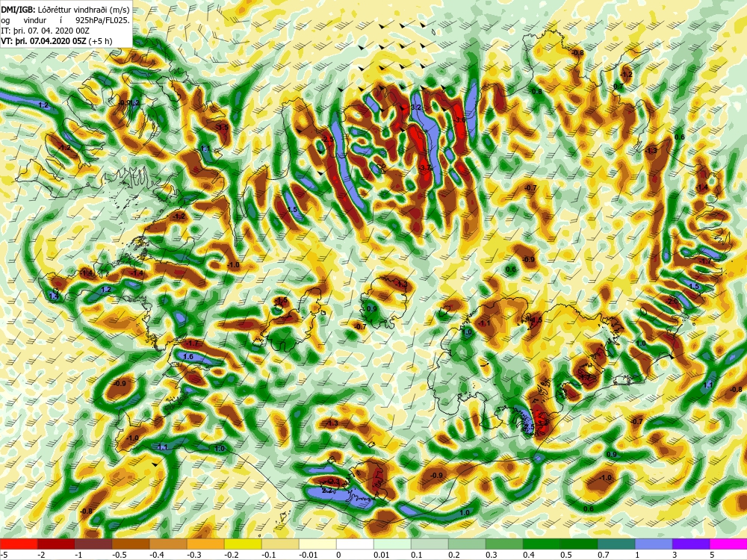Screen dimensions: 747x560
Task: Click the pale green 0.1 legend swatch
Action: 430,544
